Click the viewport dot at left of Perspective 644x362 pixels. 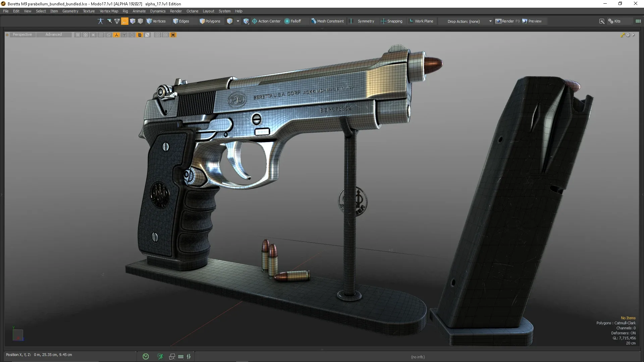coord(7,35)
